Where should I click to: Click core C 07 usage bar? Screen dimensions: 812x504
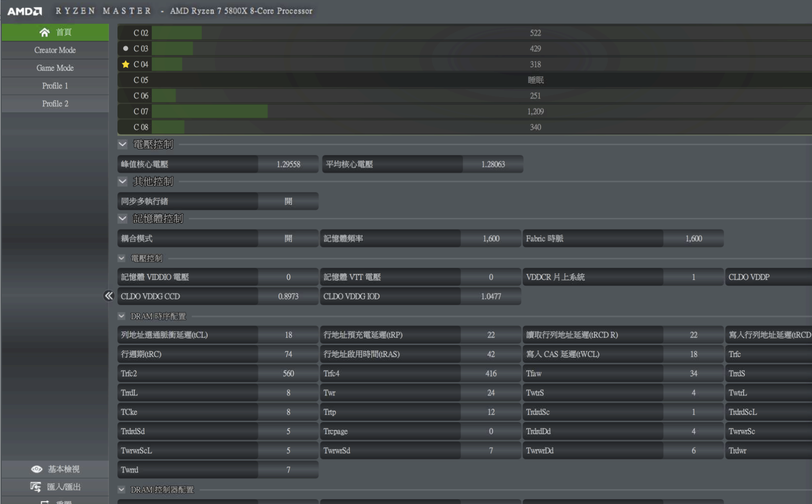[x=210, y=111]
